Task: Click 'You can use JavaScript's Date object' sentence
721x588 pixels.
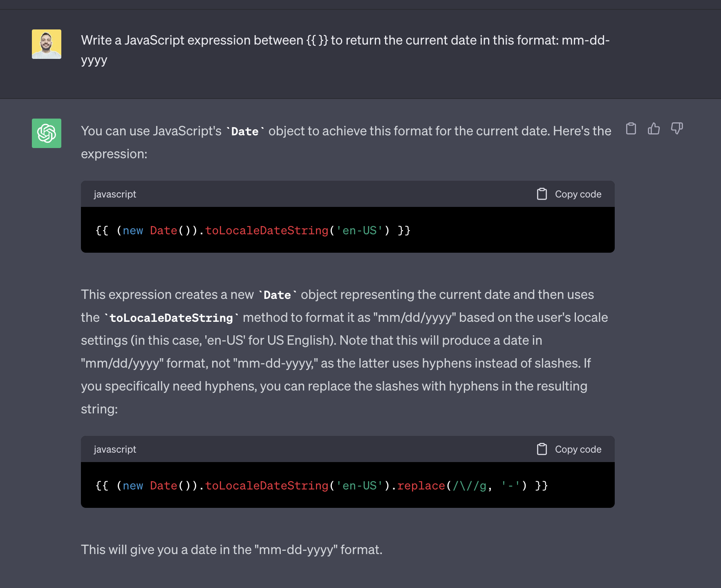Action: (346, 142)
